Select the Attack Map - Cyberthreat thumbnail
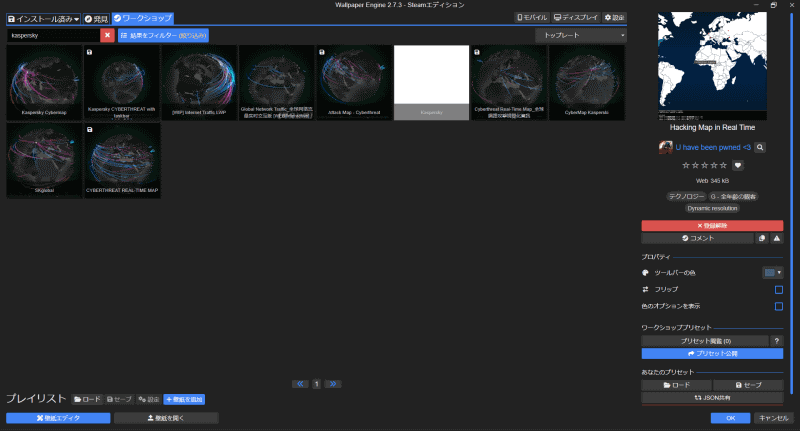 click(354, 83)
